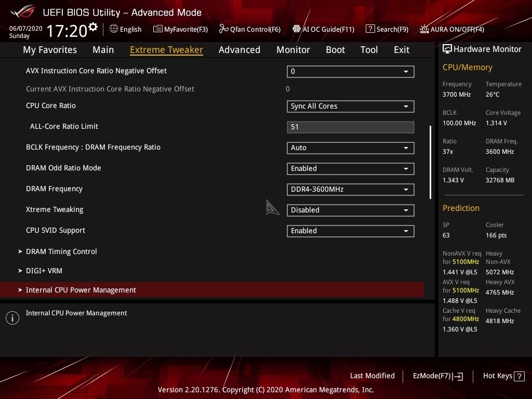532x399 pixels.
Task: Click the Last Modified button
Action: (x=372, y=376)
